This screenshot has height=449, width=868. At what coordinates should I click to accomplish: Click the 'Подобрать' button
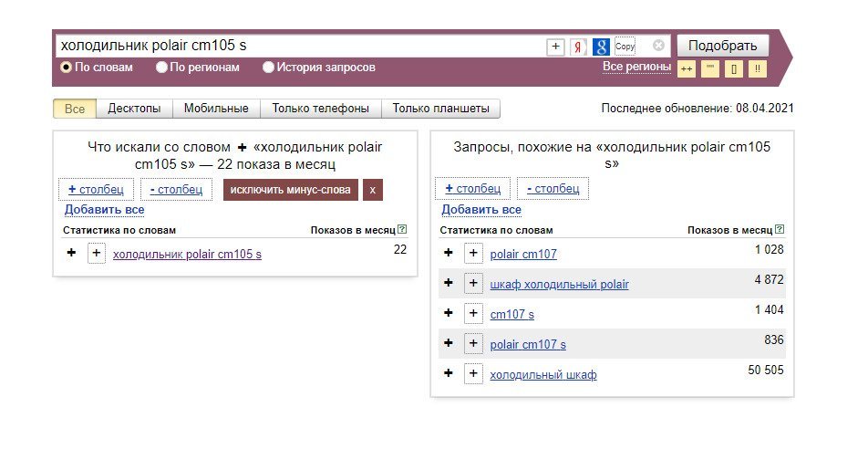point(722,46)
